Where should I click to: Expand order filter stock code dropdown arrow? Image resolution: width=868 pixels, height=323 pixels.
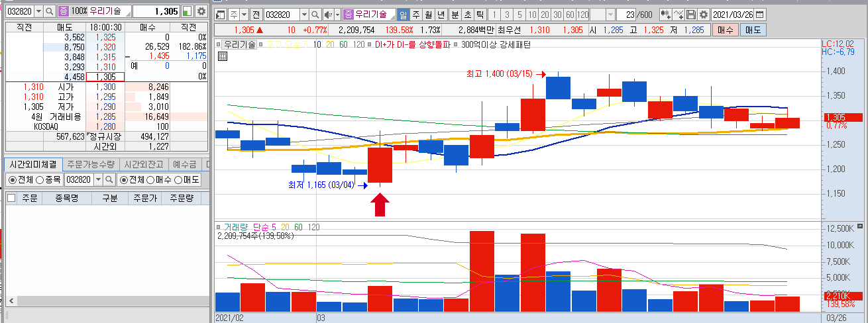pos(98,179)
